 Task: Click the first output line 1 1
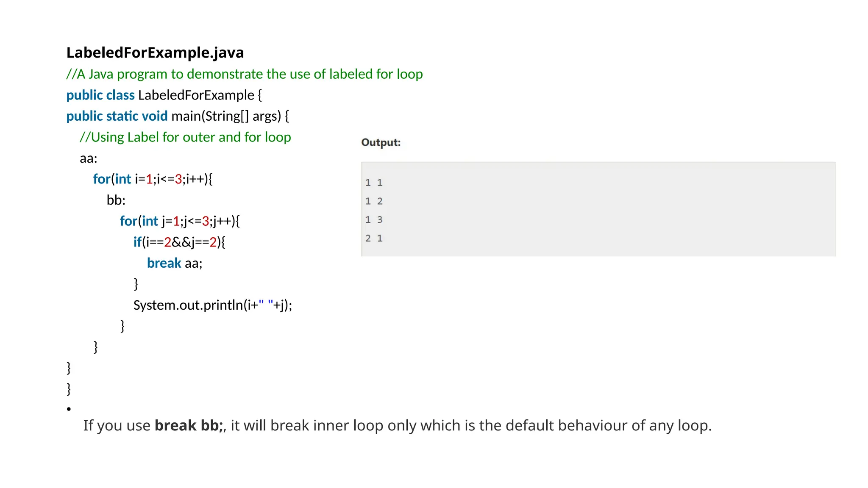pyautogui.click(x=374, y=183)
